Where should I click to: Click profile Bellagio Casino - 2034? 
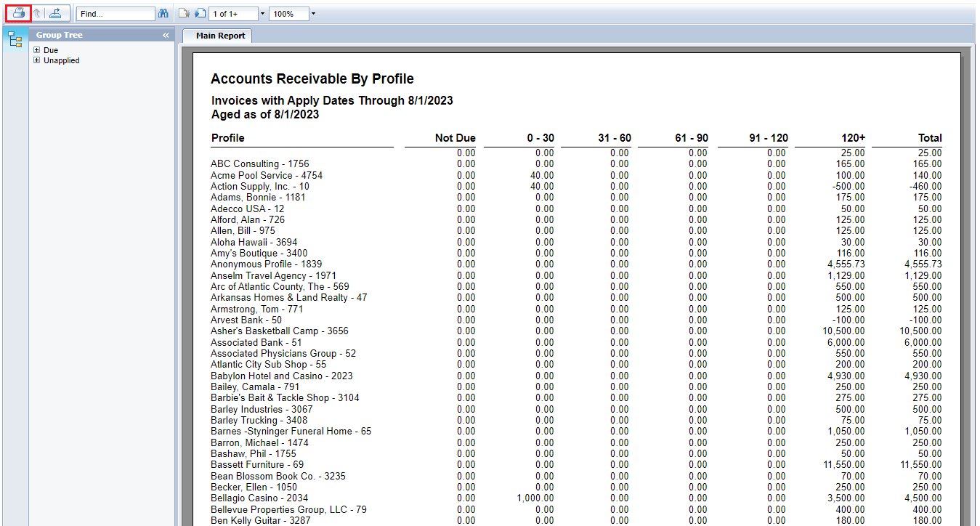[x=259, y=498]
